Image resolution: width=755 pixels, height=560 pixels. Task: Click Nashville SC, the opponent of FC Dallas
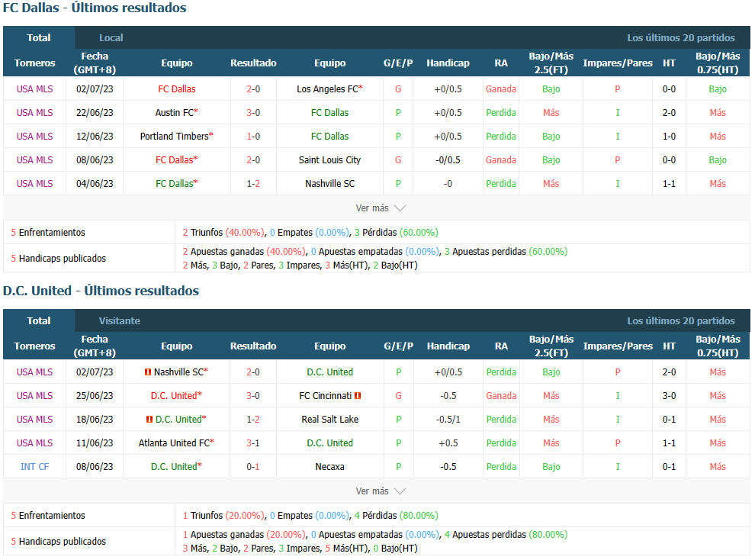(329, 183)
